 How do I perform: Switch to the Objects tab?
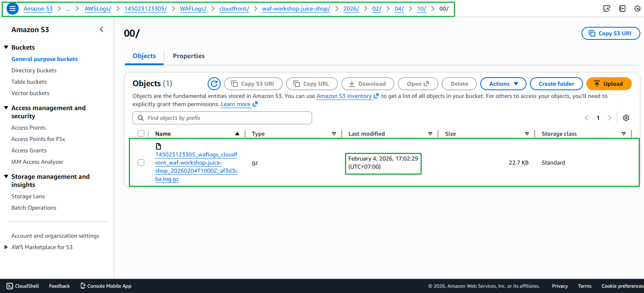pyautogui.click(x=144, y=56)
